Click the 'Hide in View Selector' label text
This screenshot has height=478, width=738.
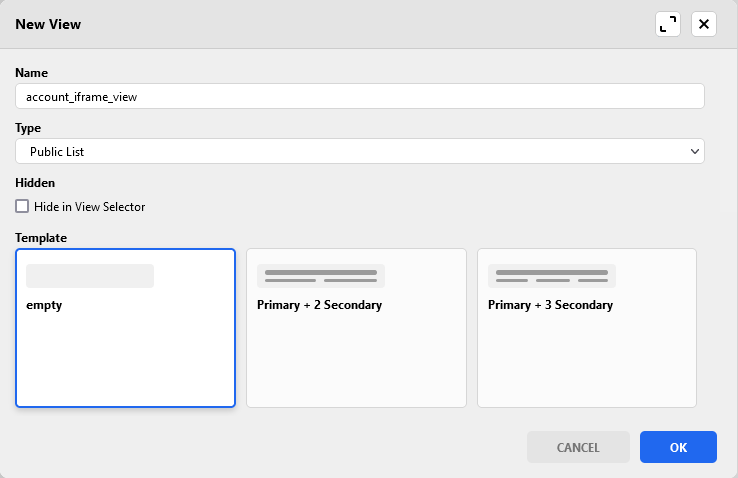[x=89, y=206]
